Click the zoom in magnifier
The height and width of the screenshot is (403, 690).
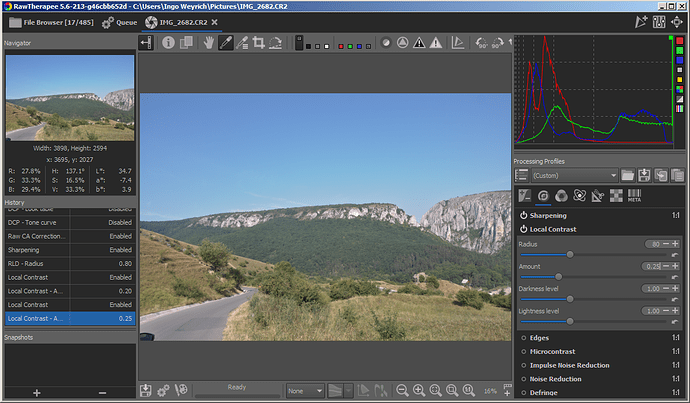[418, 390]
